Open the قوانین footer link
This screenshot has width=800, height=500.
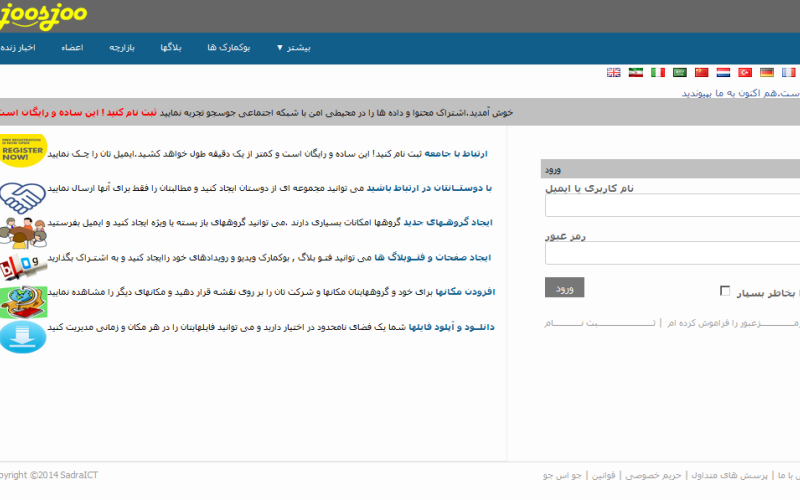[x=604, y=476]
